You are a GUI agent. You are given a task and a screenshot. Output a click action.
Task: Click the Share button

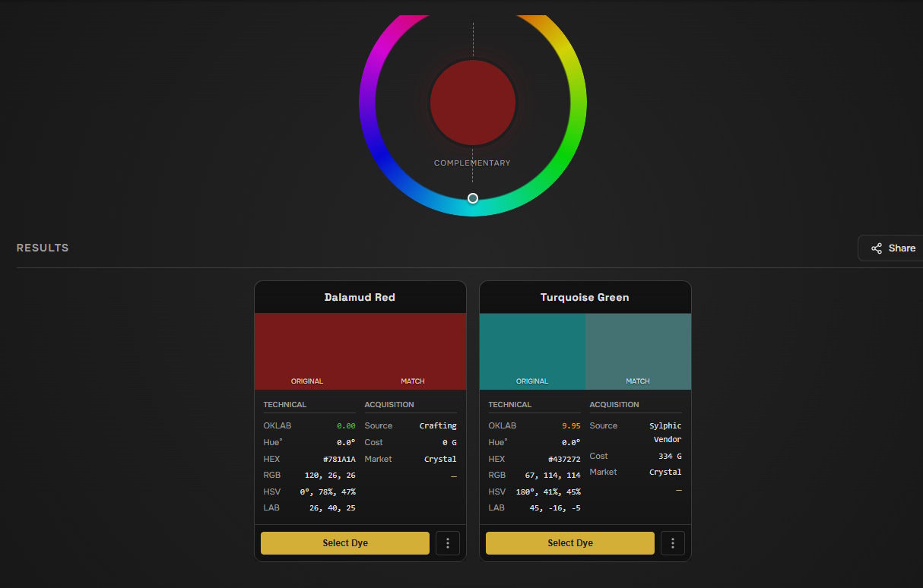coord(891,248)
